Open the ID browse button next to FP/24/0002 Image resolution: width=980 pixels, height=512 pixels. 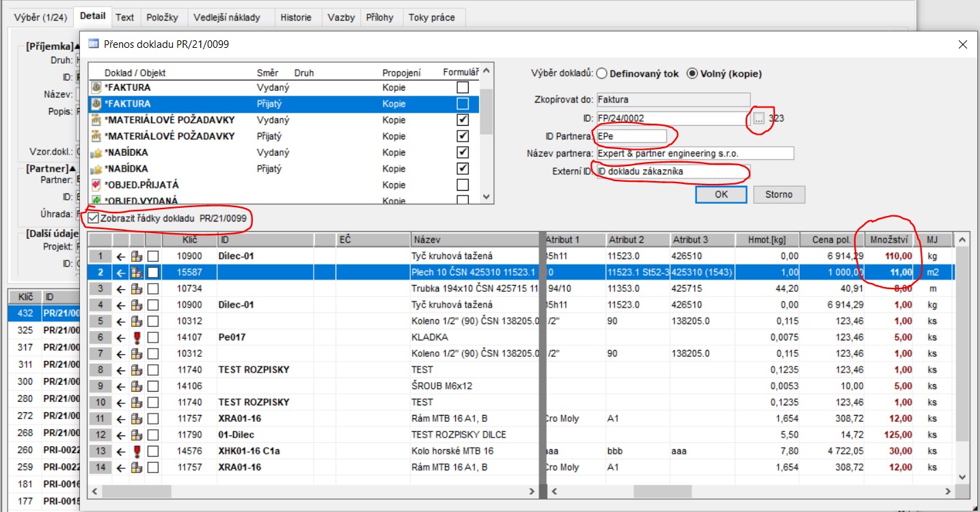[759, 118]
